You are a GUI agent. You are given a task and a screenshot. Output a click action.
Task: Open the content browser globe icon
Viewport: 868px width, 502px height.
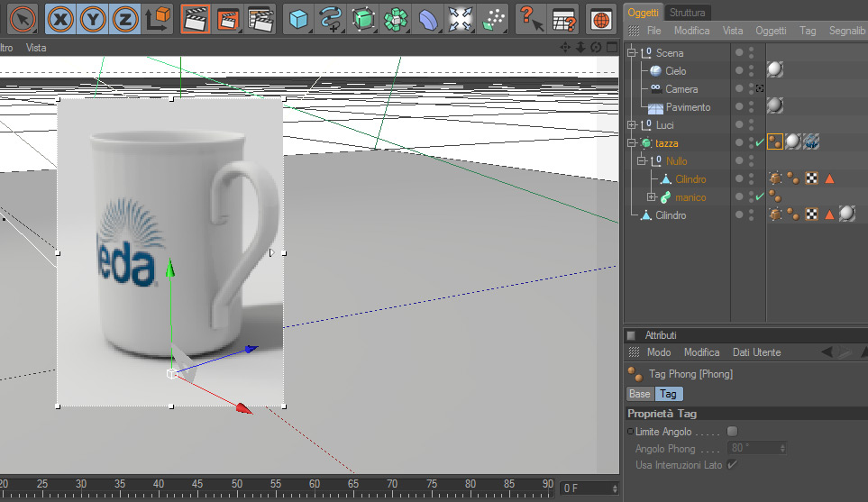tap(600, 19)
